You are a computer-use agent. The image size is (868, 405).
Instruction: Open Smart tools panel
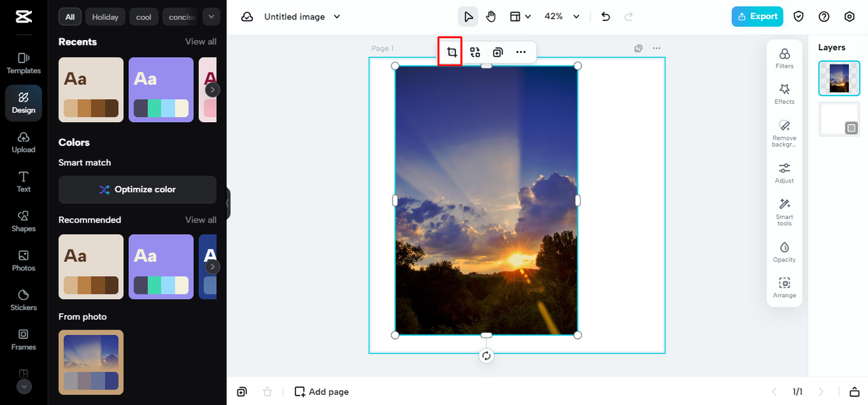(x=785, y=212)
